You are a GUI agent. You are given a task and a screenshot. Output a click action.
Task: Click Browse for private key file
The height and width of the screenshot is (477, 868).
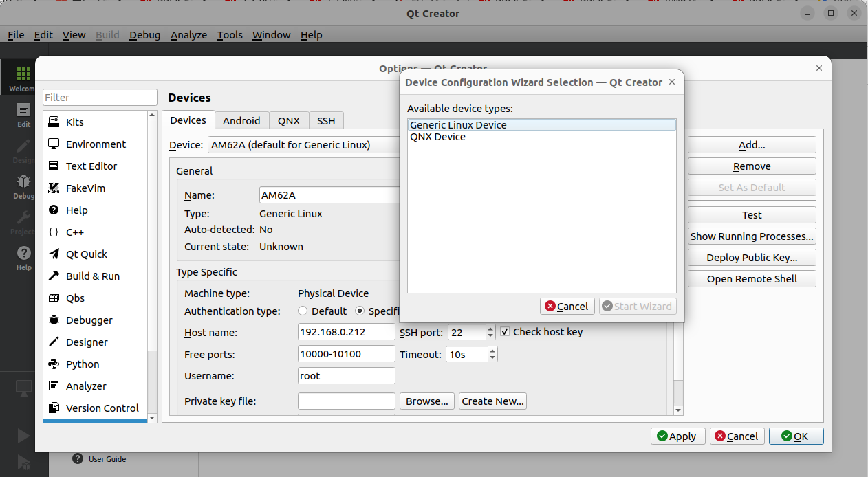(426, 401)
